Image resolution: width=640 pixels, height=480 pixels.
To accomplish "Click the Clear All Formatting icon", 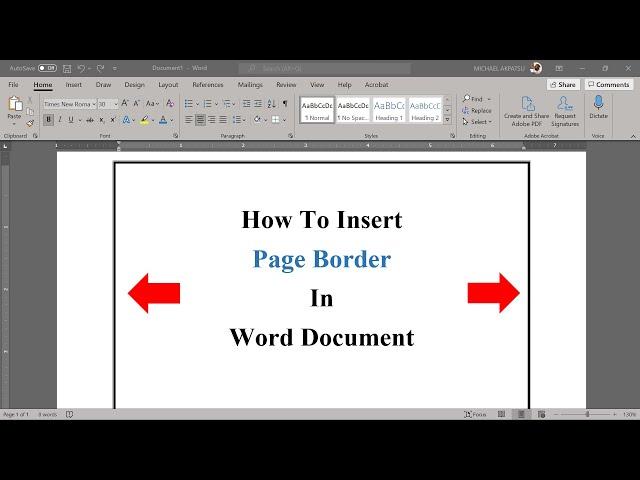I will 170,104.
